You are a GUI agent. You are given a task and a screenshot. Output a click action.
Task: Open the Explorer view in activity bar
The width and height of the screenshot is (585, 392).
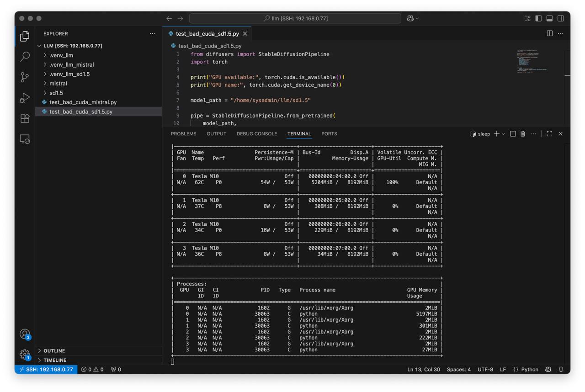click(x=25, y=36)
